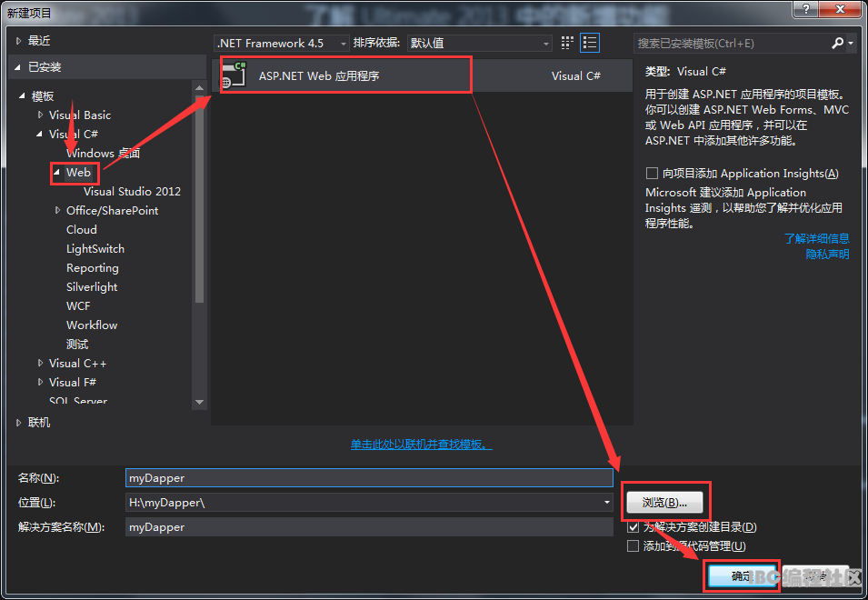
Task: Click the search magnifier icon
Action: pos(837,43)
